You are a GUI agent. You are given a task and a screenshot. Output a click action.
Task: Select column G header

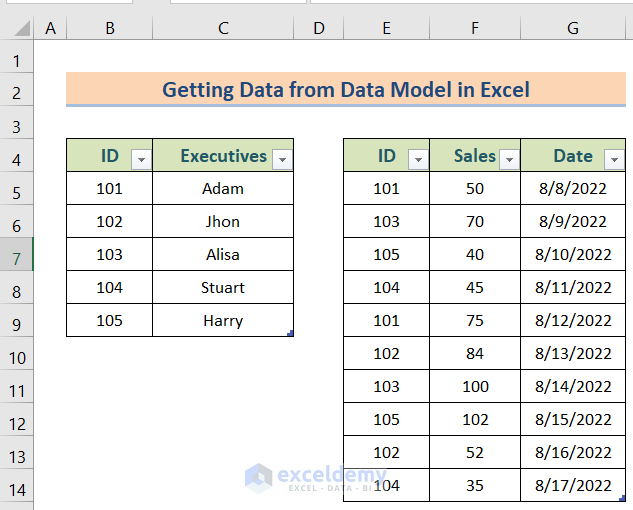point(573,28)
